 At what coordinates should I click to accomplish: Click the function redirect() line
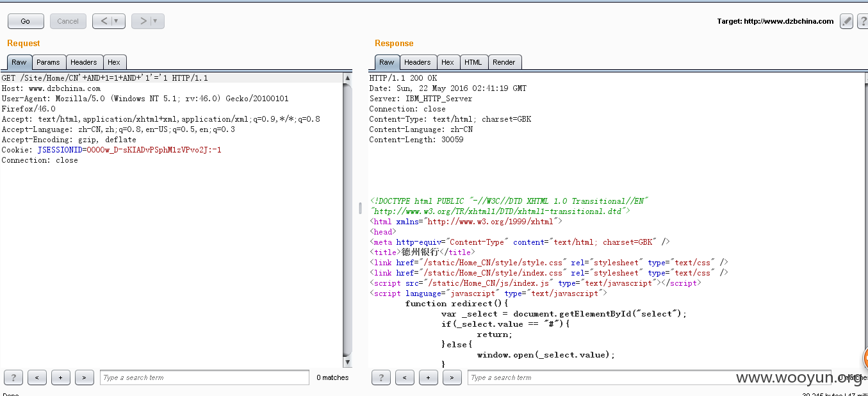click(457, 304)
